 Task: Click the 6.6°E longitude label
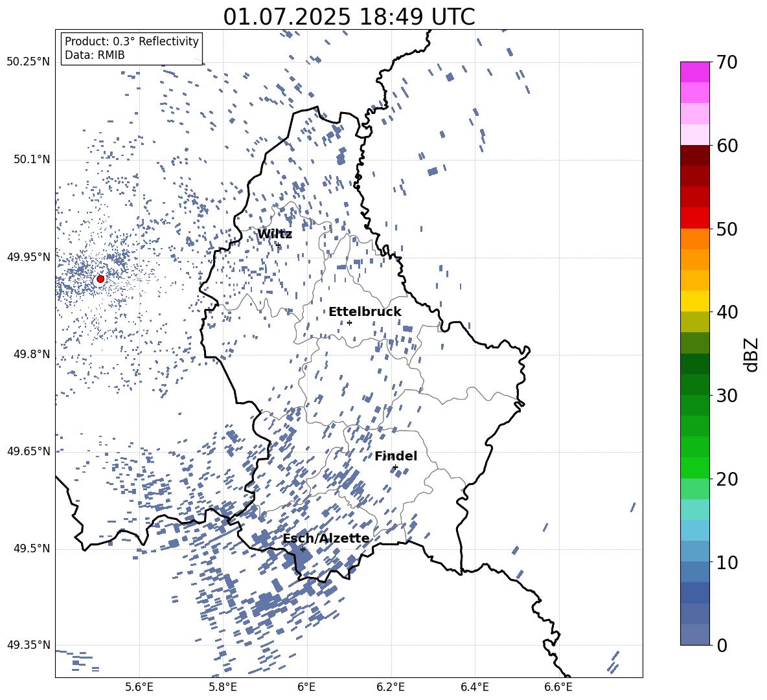(x=558, y=687)
